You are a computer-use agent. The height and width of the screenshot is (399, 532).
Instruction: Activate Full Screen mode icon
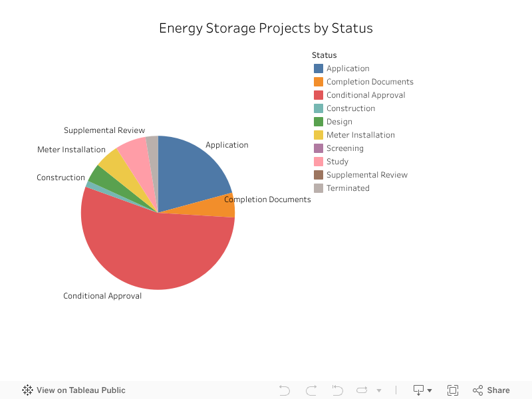click(x=453, y=390)
